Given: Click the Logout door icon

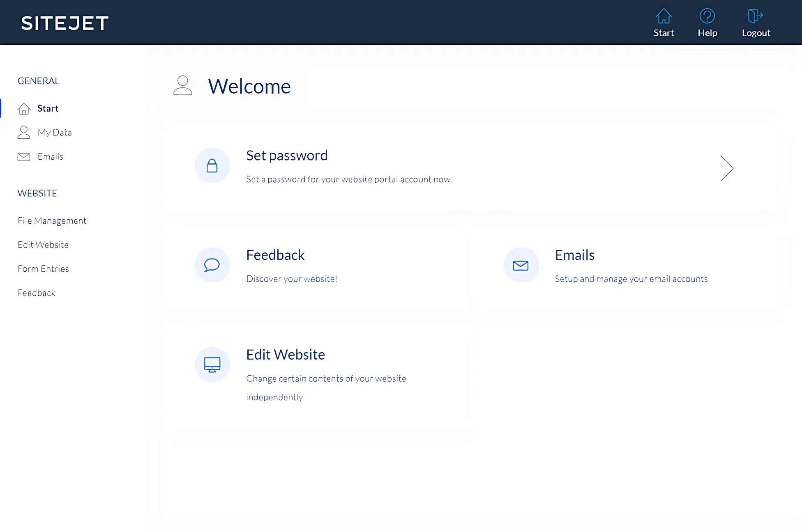Looking at the screenshot, I should [755, 16].
